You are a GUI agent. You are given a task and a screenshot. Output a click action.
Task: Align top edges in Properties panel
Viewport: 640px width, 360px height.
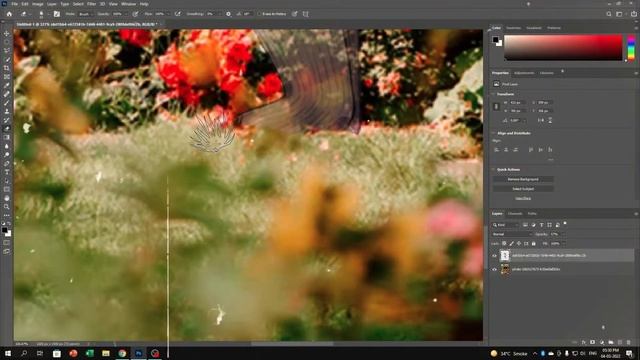[x=531, y=150]
